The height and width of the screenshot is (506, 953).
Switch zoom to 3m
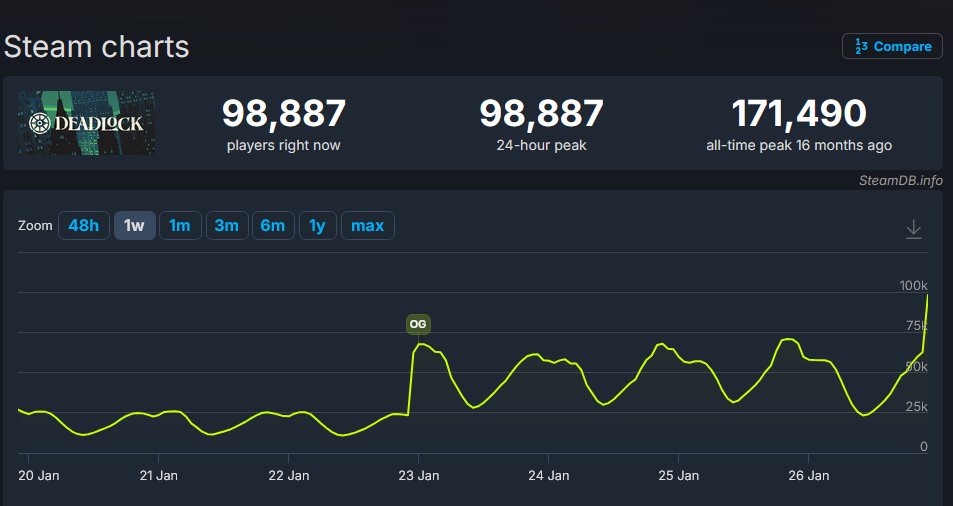227,225
